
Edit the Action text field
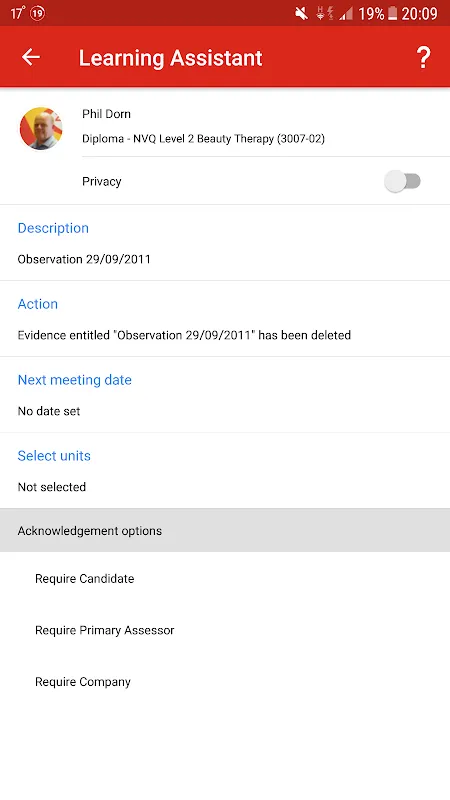(x=225, y=319)
